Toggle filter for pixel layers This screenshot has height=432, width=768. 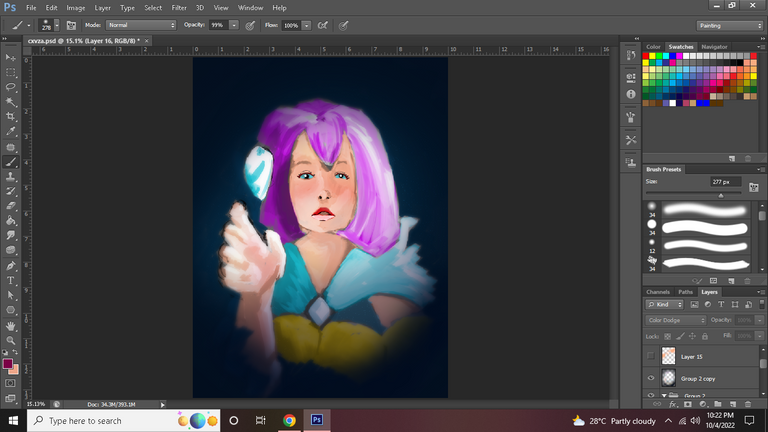point(694,304)
